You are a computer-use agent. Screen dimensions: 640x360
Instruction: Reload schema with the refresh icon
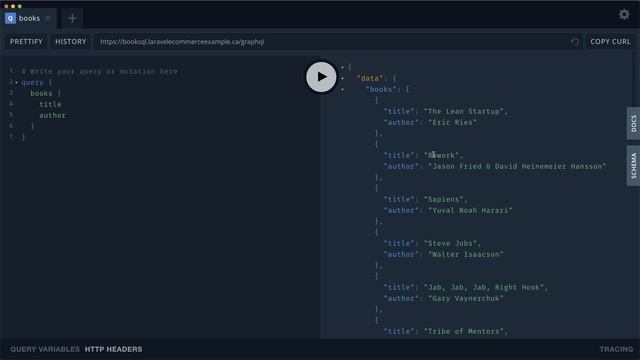pyautogui.click(x=574, y=42)
